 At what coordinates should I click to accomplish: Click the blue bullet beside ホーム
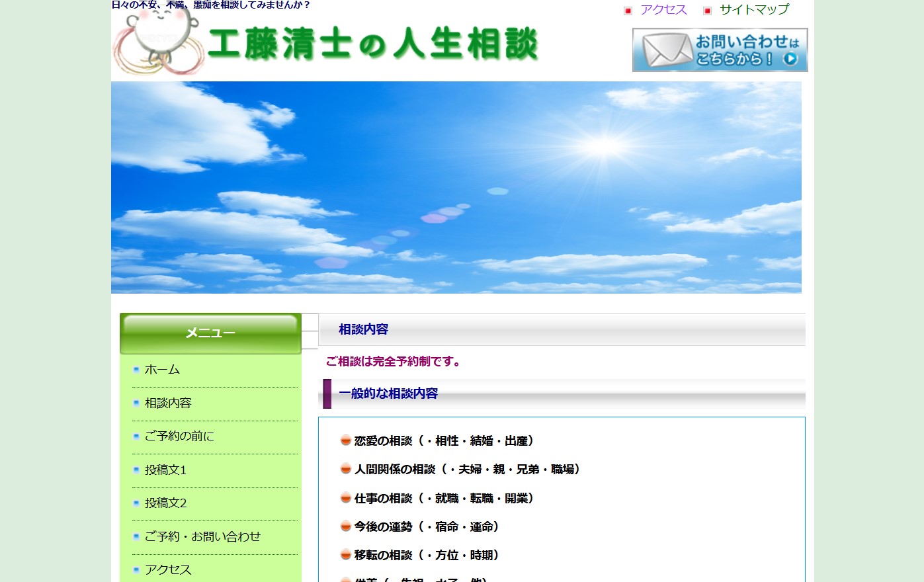136,370
